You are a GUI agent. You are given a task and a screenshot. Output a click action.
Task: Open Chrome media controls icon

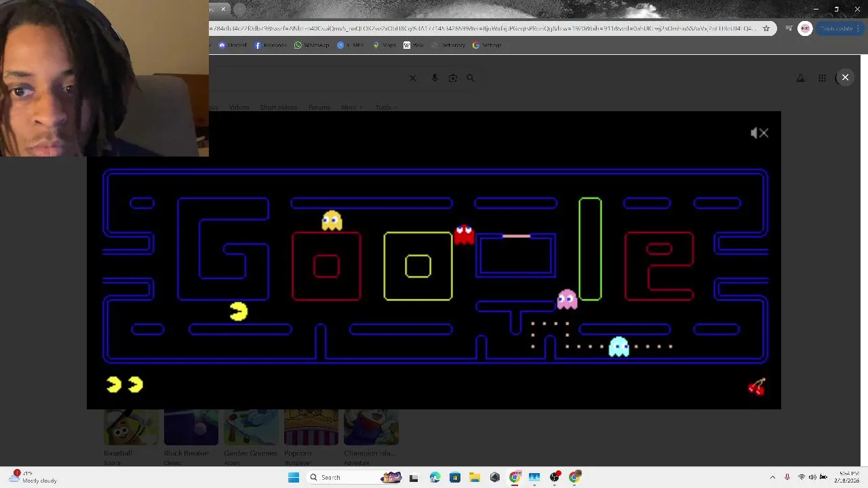789,28
